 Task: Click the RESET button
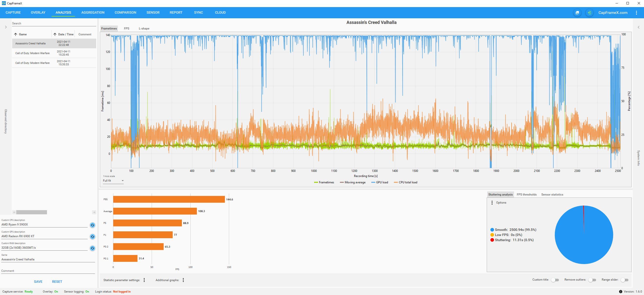point(57,282)
